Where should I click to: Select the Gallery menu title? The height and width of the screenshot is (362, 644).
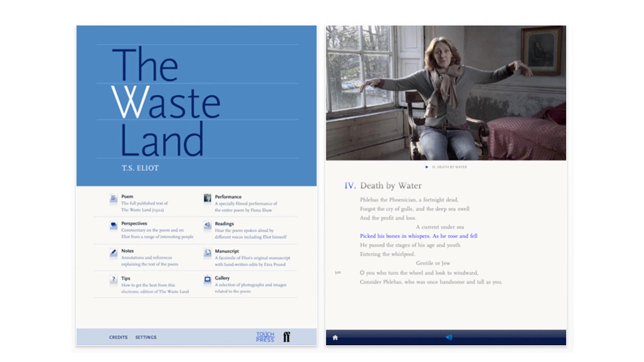coord(222,278)
